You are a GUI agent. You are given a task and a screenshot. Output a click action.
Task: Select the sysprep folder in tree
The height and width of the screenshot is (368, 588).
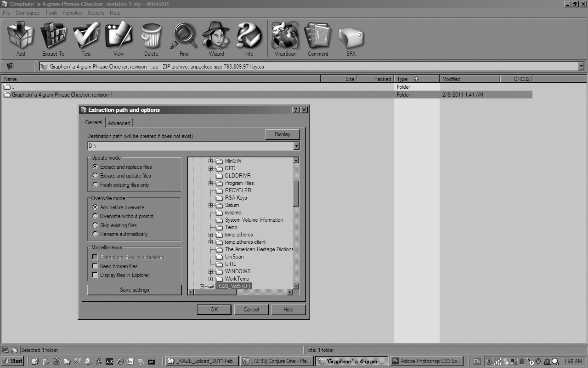click(233, 213)
